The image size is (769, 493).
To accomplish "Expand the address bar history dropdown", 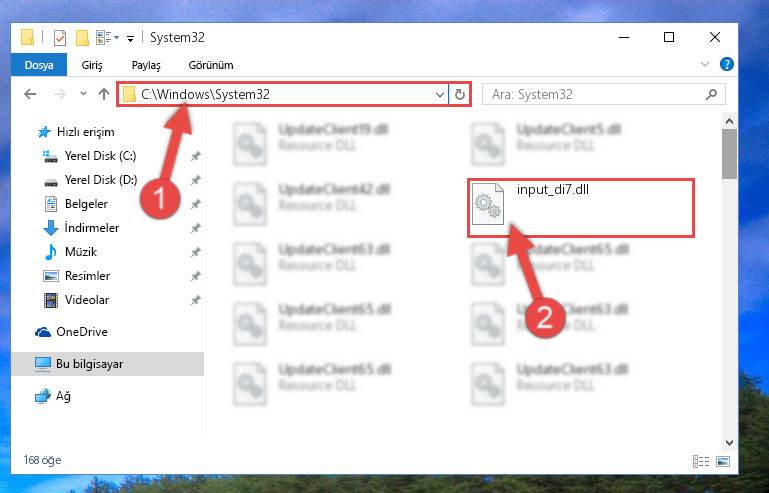I will (440, 94).
